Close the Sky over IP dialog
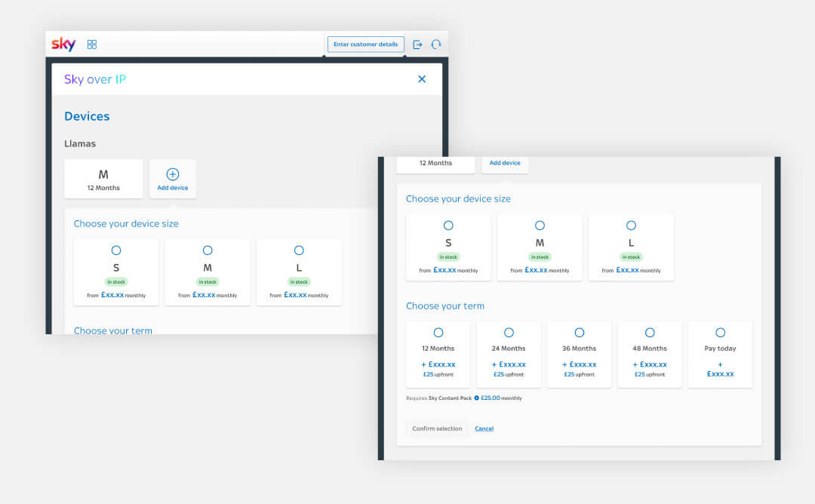Image resolution: width=815 pixels, height=504 pixels. tap(422, 79)
